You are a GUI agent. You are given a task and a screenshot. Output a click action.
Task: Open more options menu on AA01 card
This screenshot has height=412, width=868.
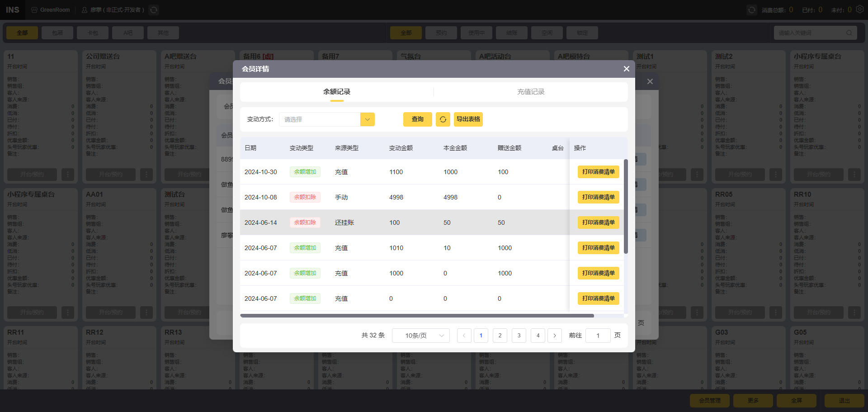tap(146, 313)
